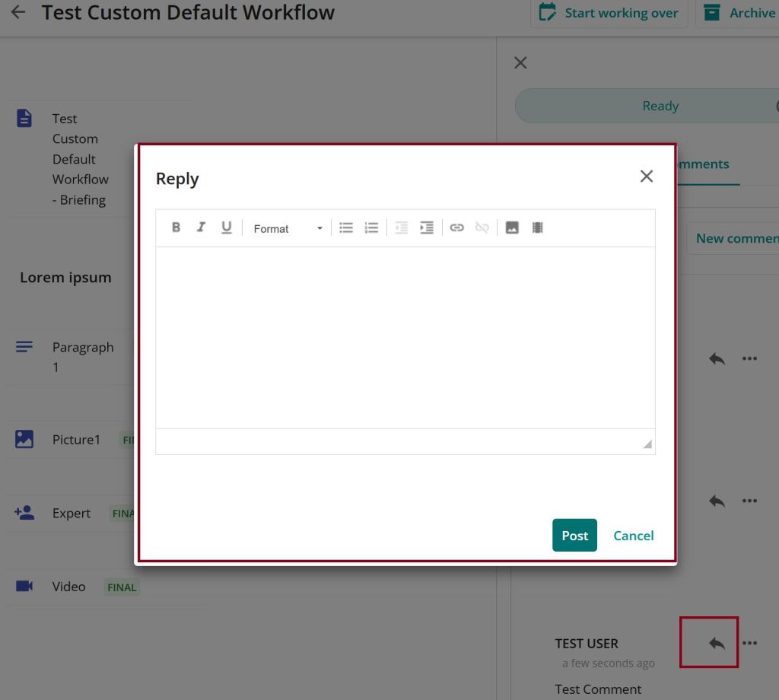Insert a numbered list
779x700 pixels.
(x=371, y=228)
